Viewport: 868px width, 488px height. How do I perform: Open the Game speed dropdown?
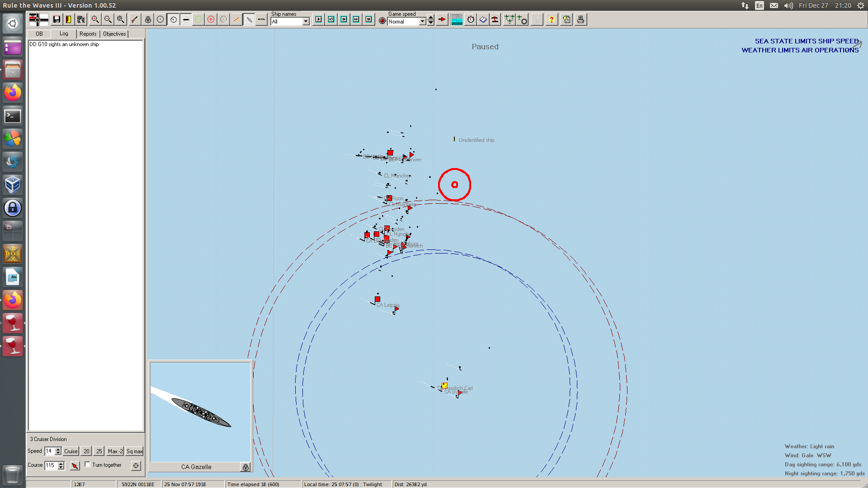coord(422,21)
